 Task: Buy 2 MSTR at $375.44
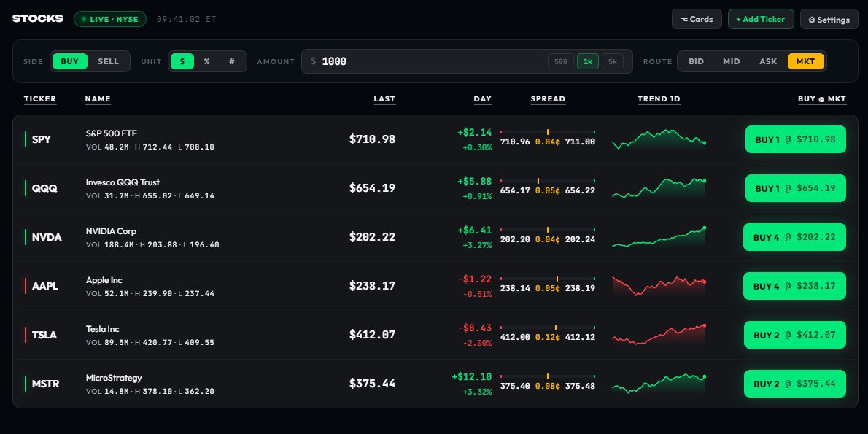point(795,384)
